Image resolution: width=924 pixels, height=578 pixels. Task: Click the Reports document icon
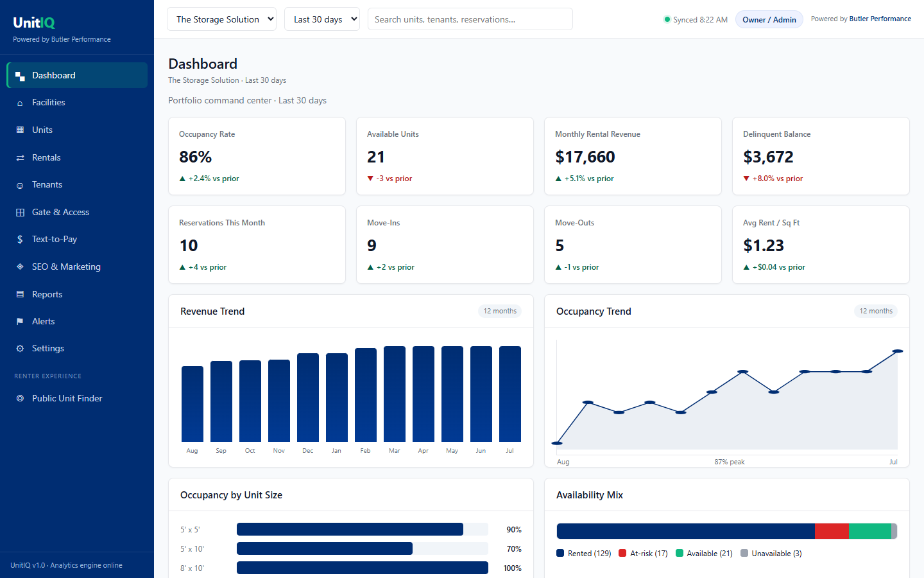(x=20, y=294)
